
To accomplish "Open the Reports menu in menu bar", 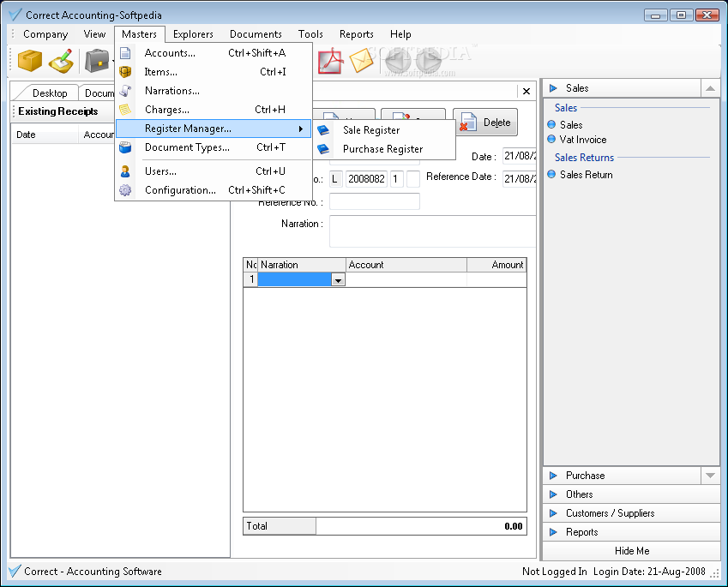I will 357,34.
